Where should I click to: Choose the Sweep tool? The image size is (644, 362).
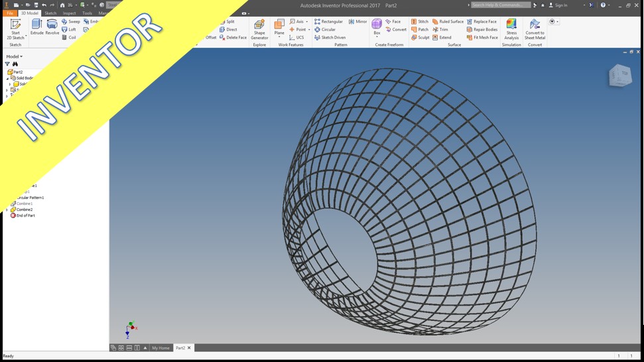pos(71,21)
